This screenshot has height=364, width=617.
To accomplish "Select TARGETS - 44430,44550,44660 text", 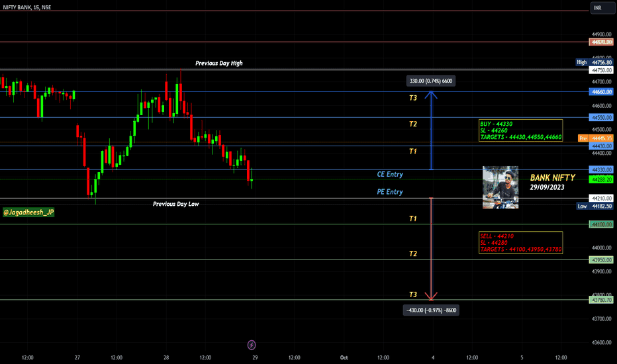I will coord(520,137).
